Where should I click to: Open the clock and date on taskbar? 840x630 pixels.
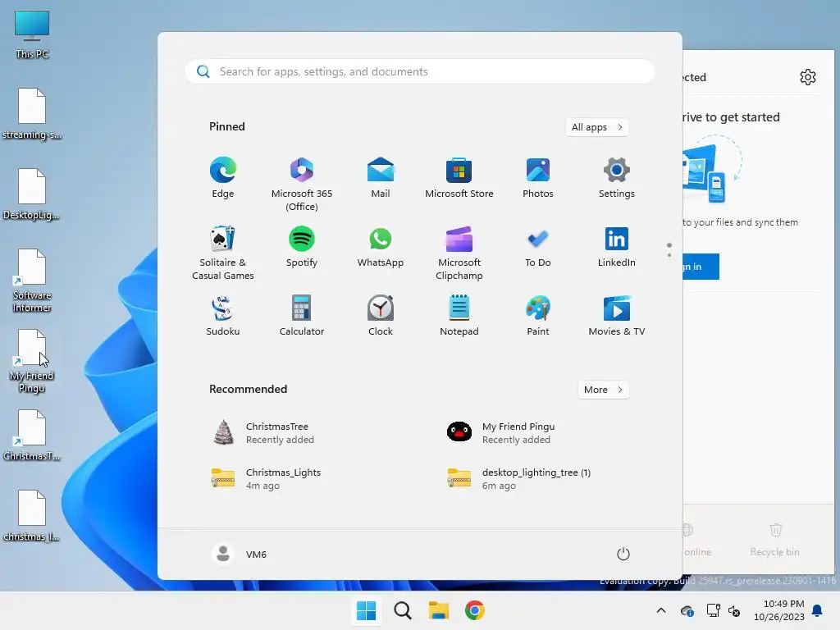click(x=779, y=610)
